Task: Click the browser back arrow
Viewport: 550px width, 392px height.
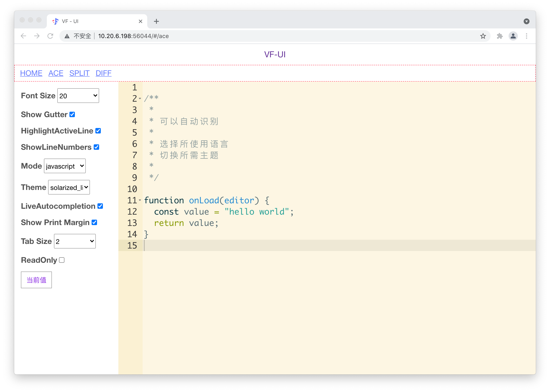Action: (23, 36)
